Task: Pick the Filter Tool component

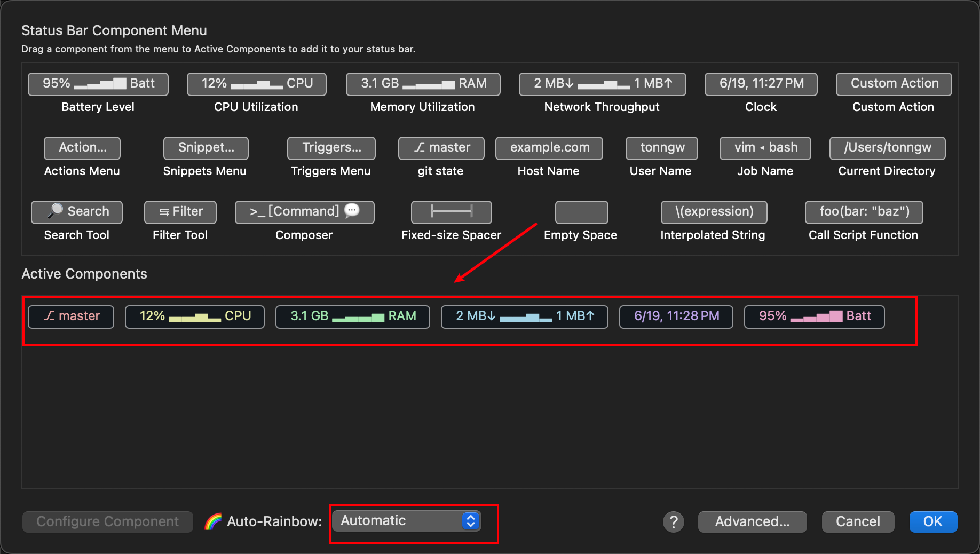Action: pyautogui.click(x=180, y=212)
